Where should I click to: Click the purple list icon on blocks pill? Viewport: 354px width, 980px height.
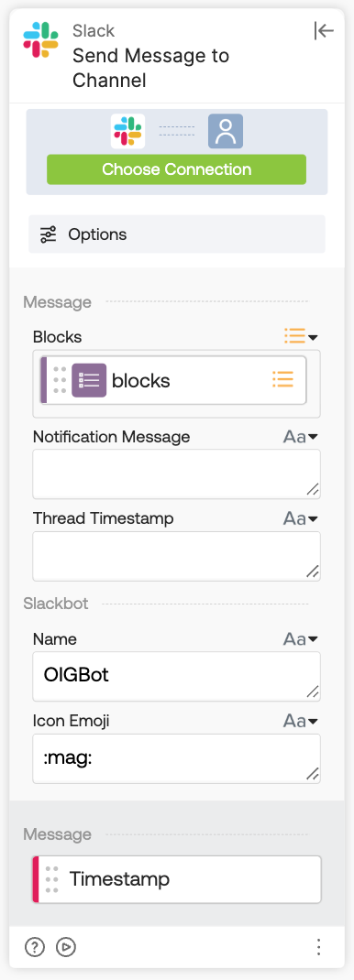[x=89, y=380]
